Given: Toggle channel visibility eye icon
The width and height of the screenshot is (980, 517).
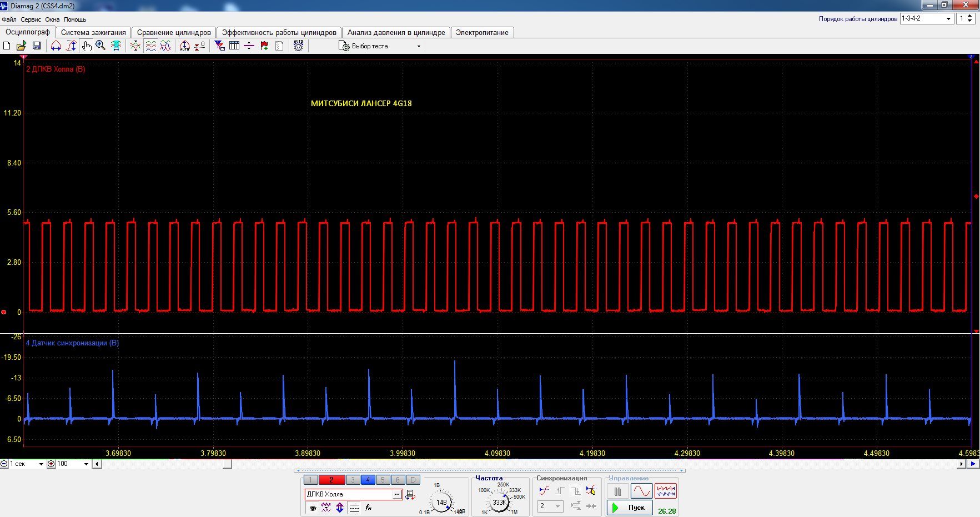Looking at the screenshot, I should 313,508.
